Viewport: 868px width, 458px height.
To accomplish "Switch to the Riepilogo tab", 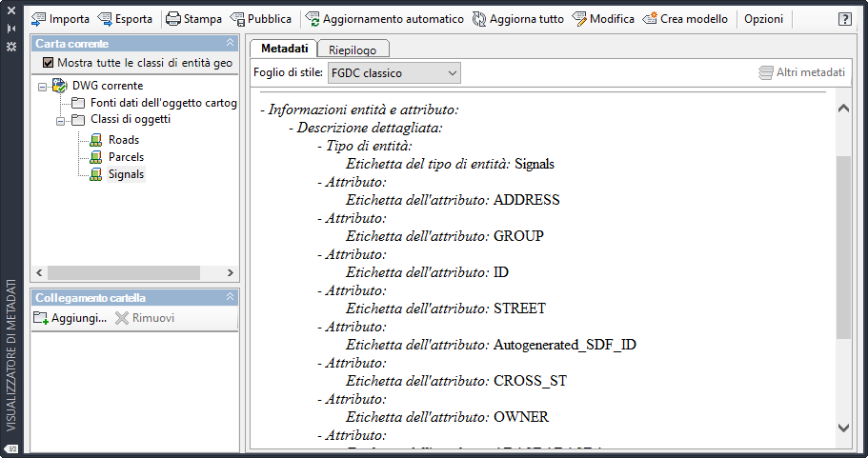I will [x=353, y=50].
